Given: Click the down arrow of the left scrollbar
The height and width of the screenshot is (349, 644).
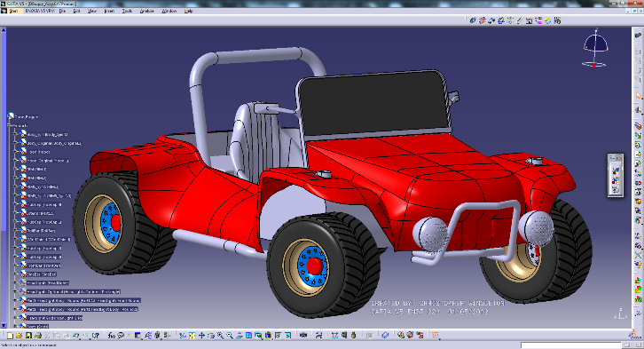Looking at the screenshot, I should (x=4, y=325).
